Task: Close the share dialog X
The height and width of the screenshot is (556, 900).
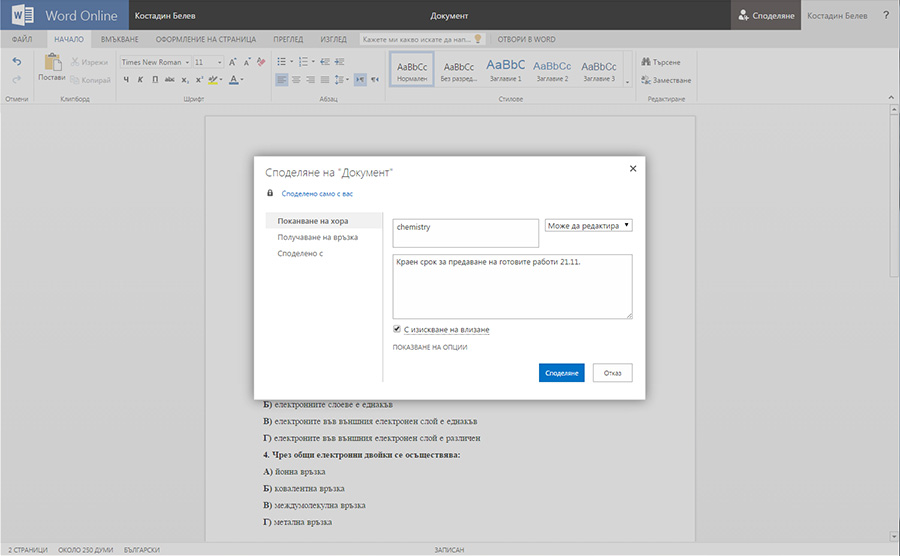Action: pos(633,169)
